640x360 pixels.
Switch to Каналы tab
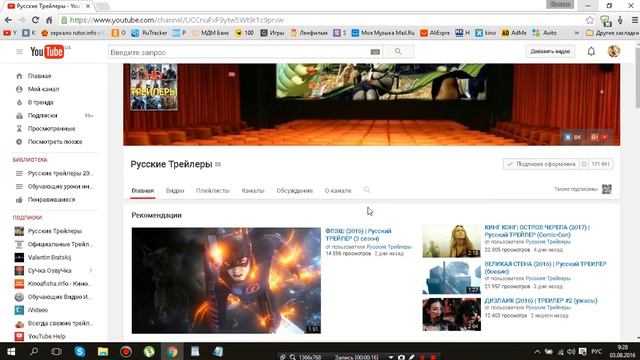[253, 191]
